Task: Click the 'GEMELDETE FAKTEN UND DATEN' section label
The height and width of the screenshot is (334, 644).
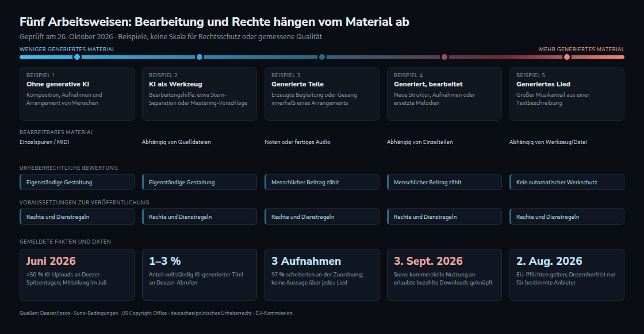Action: click(x=66, y=242)
